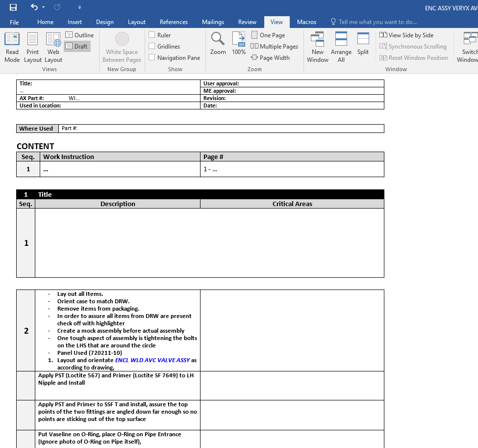Open the Design ribbon tab

105,22
